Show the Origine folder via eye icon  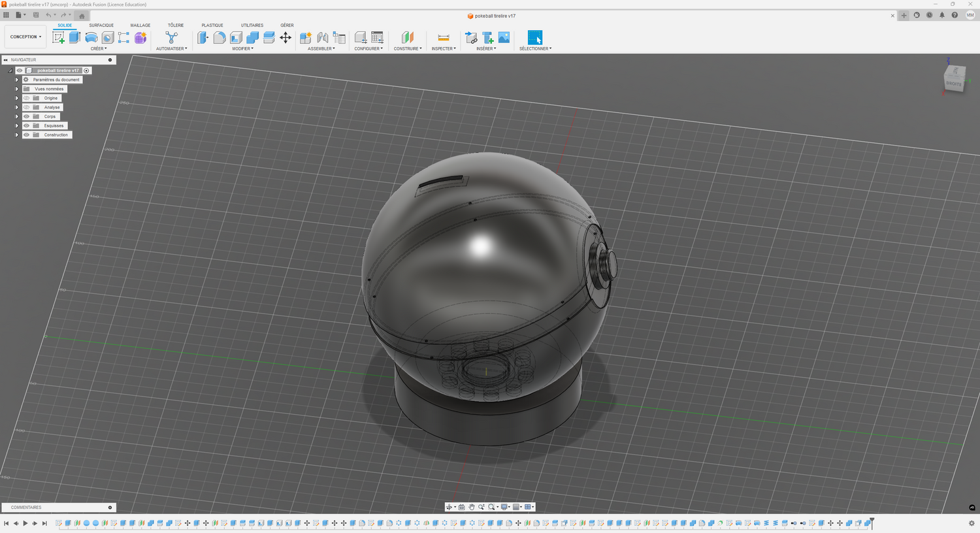tap(27, 98)
